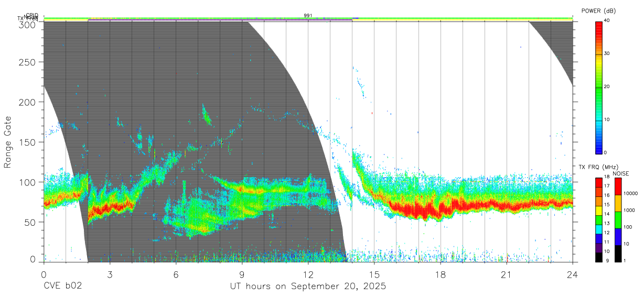
Task: Click the 200 tick label on Range Gate axis
Action: 27,102
